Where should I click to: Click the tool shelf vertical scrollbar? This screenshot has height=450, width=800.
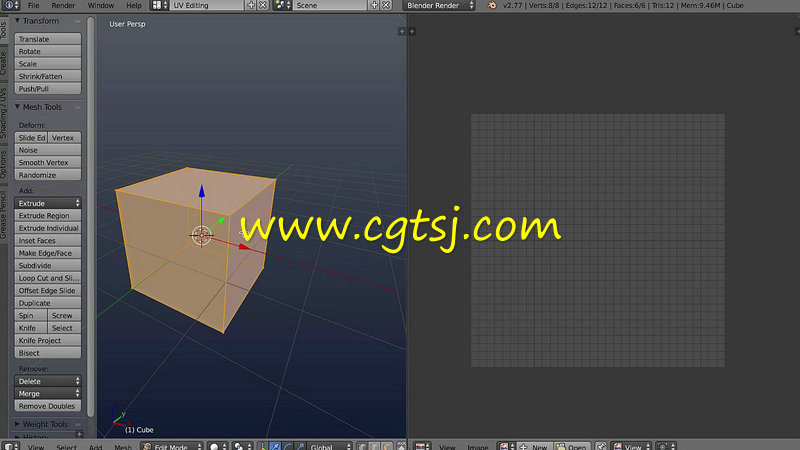point(90,216)
